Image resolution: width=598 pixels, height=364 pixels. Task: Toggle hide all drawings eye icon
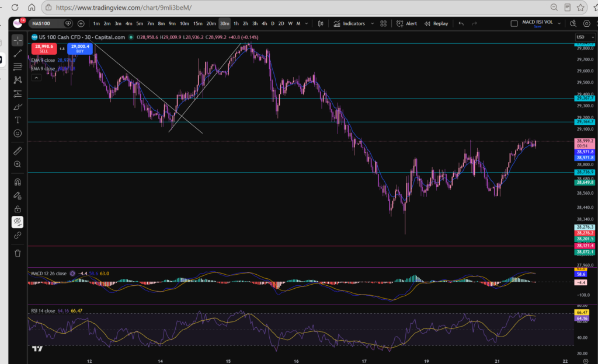[x=18, y=222]
